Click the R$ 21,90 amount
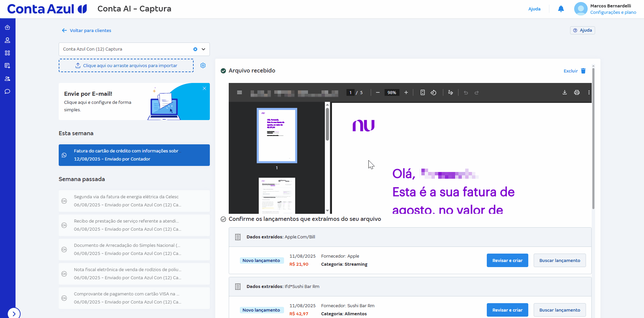This screenshot has width=644, height=318. (x=299, y=264)
